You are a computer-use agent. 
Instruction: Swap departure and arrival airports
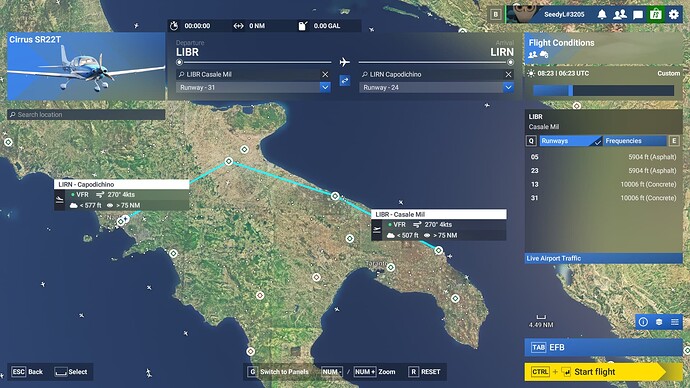[x=345, y=81]
